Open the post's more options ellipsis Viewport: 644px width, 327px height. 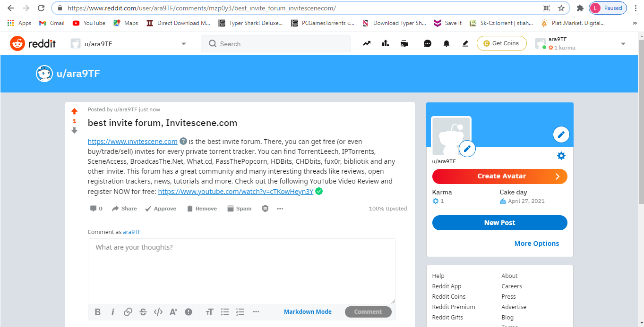pos(280,209)
